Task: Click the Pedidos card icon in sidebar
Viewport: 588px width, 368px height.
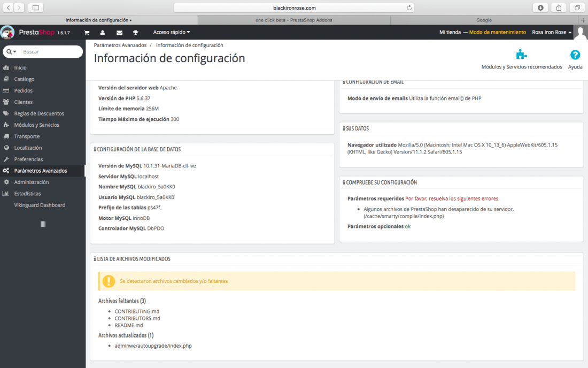Action: (x=6, y=90)
